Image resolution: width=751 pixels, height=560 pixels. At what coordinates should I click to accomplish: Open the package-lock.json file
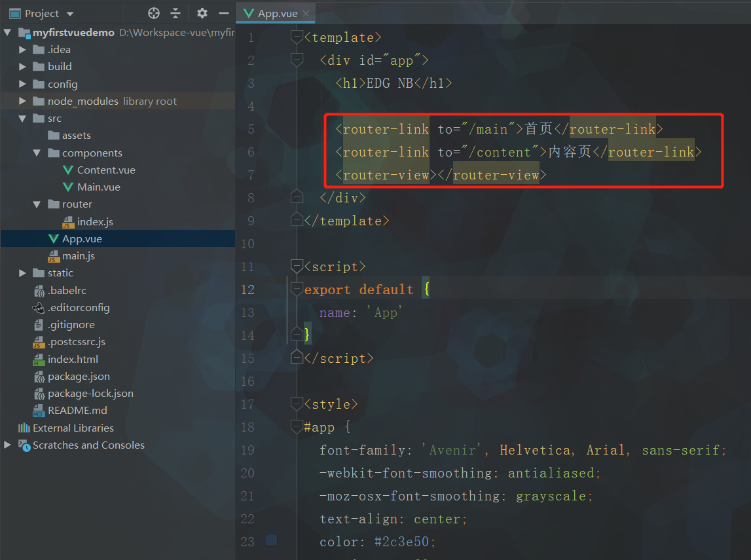pos(90,393)
